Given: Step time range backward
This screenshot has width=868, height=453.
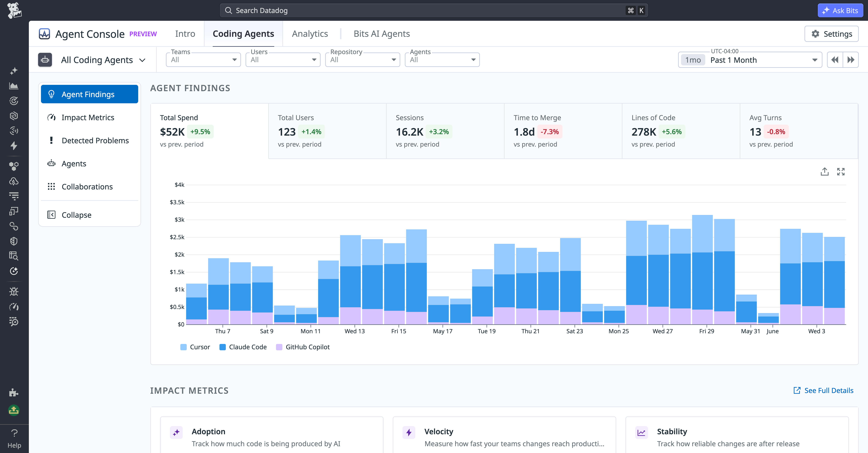Looking at the screenshot, I should [835, 60].
